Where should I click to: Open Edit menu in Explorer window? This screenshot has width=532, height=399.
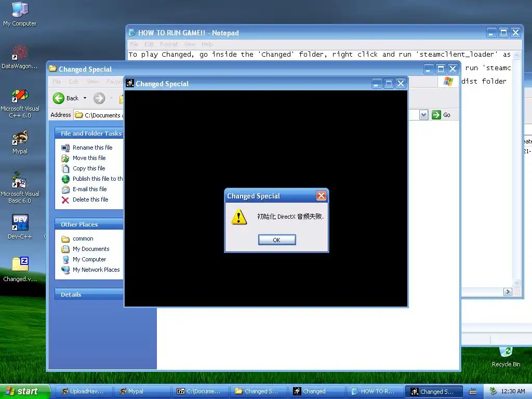click(74, 82)
